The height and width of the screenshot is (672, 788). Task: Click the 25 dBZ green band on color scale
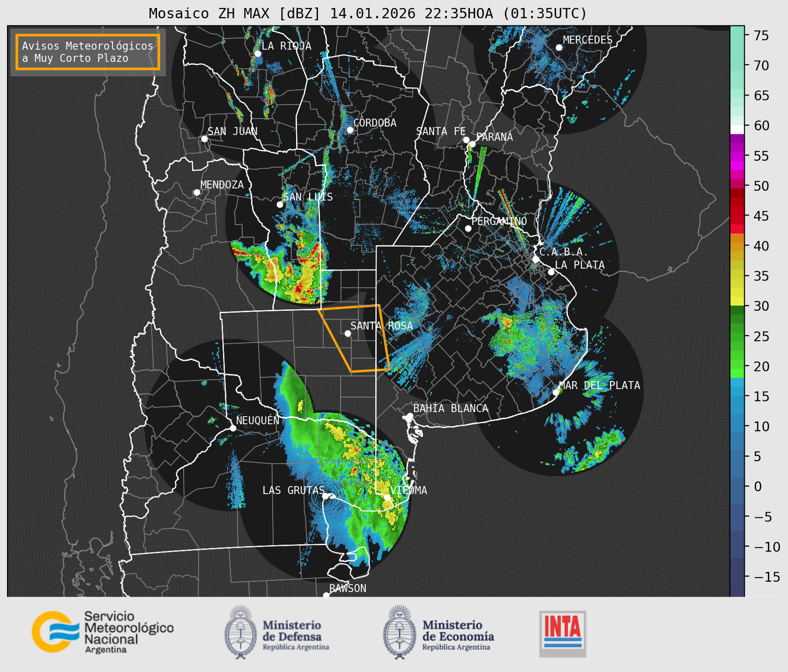click(737, 336)
